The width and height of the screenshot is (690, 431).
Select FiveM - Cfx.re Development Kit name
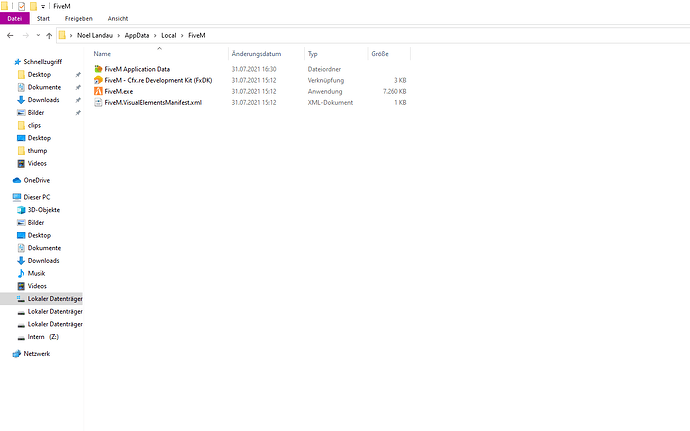point(158,80)
